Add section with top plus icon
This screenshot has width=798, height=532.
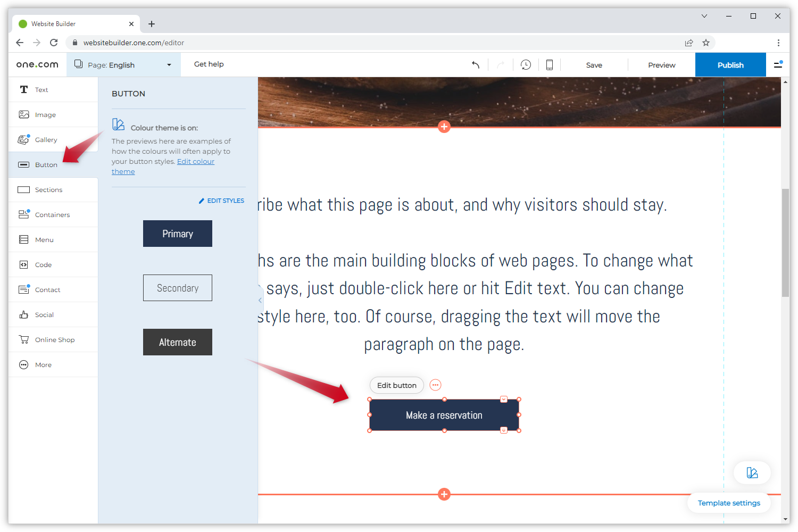(x=444, y=127)
